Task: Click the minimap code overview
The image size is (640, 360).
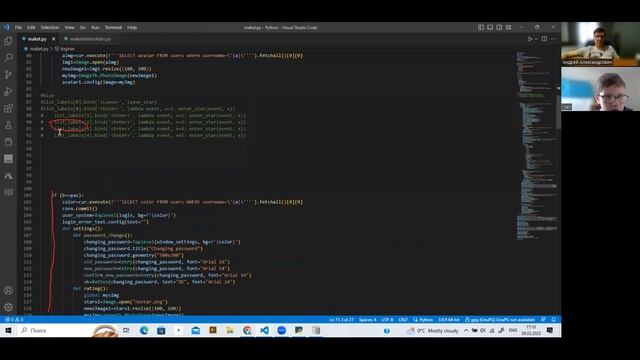Action: click(x=536, y=147)
